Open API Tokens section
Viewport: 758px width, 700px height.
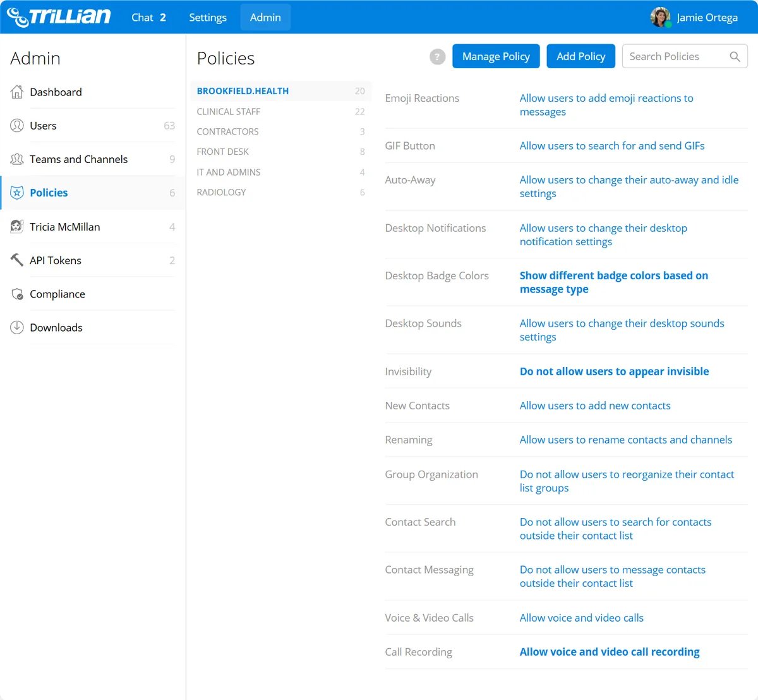point(93,260)
